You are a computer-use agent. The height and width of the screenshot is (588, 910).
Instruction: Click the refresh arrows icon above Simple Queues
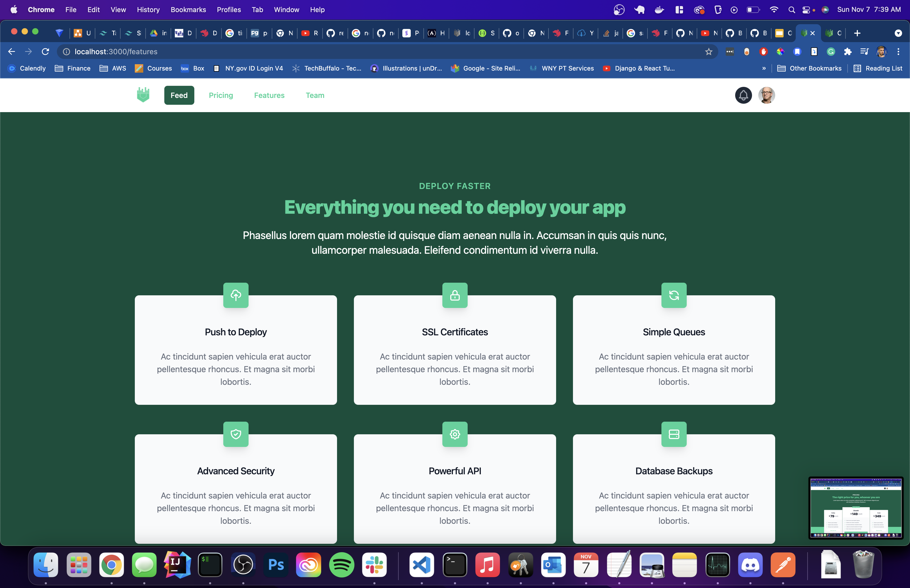point(674,295)
